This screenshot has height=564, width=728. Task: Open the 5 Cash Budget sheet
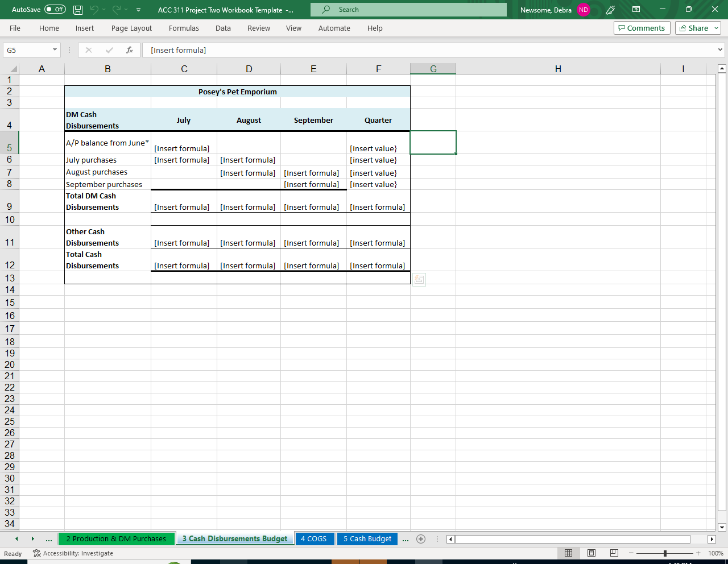point(367,538)
